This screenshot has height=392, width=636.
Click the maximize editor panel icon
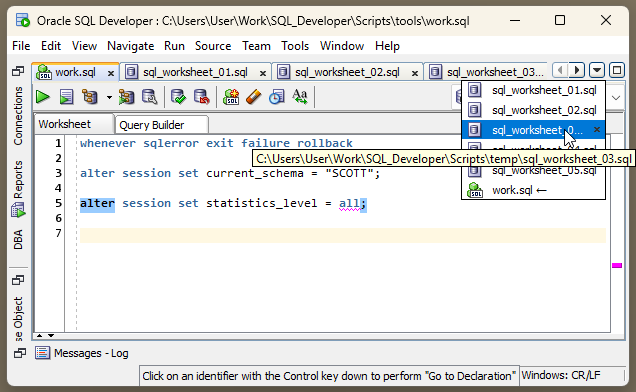pos(617,70)
